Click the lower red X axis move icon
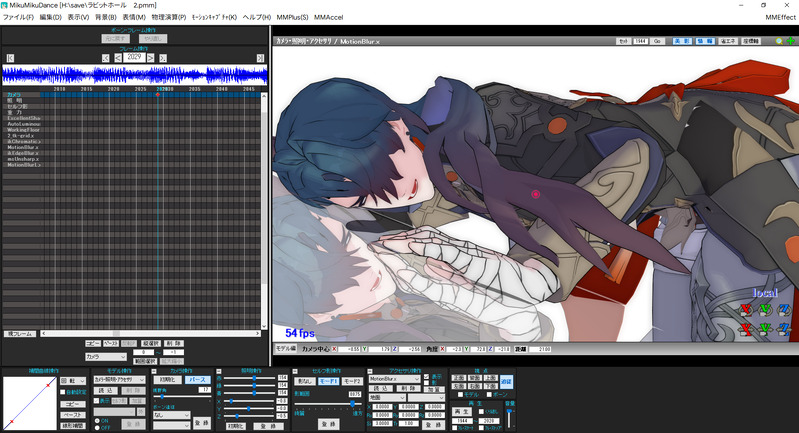This screenshot has width=799, height=433. (x=746, y=329)
